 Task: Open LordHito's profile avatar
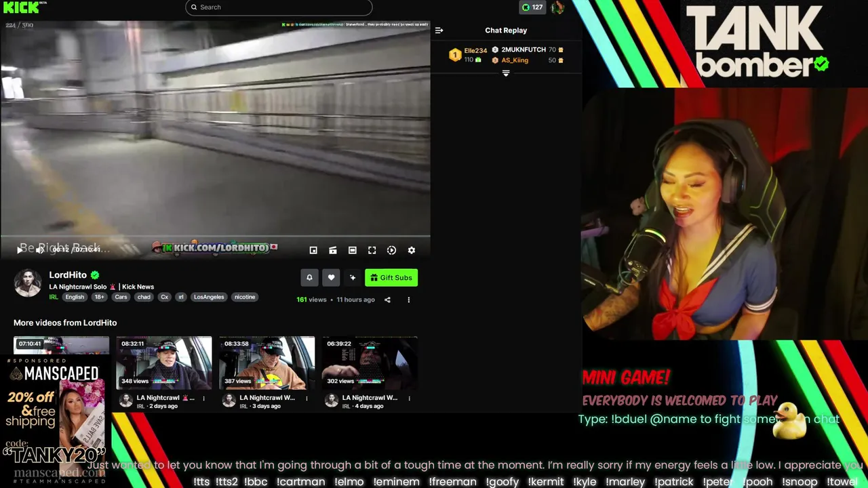[28, 283]
